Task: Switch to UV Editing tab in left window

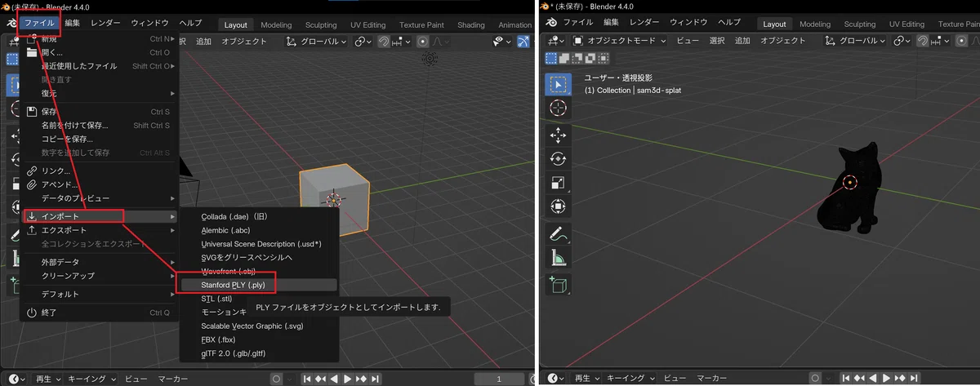Action: [x=367, y=24]
